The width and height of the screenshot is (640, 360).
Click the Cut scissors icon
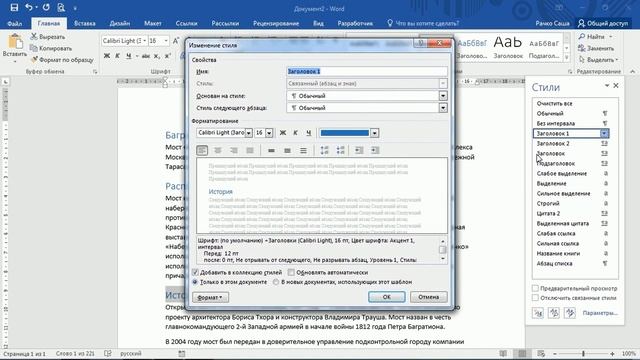(34, 37)
